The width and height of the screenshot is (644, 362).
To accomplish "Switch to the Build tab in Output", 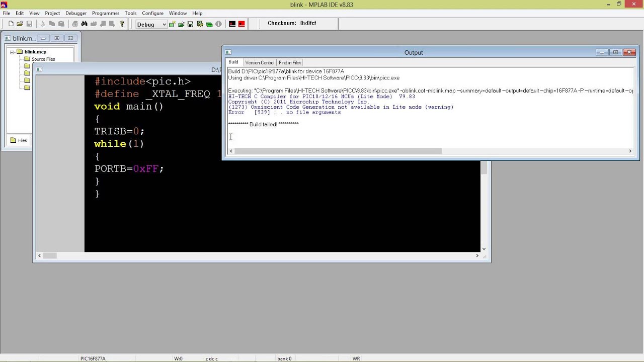I will point(233,62).
